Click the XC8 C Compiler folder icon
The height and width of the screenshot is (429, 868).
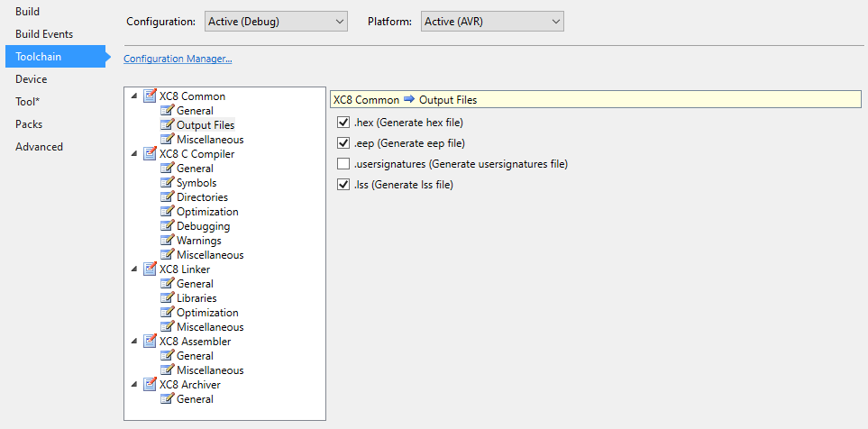[150, 154]
